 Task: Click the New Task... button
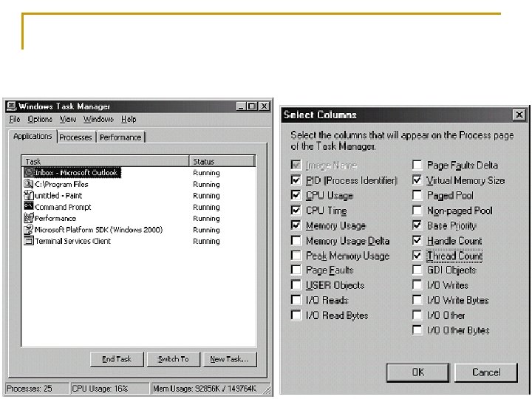(229, 359)
